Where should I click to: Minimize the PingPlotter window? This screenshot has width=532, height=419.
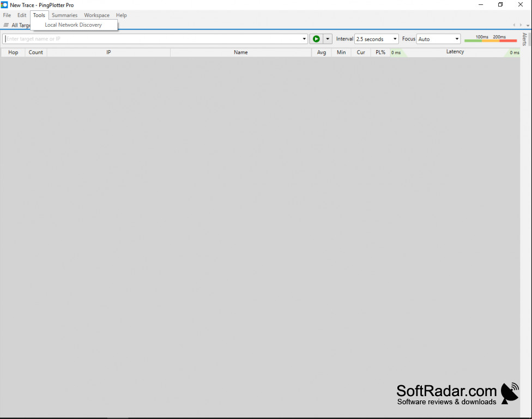481,5
